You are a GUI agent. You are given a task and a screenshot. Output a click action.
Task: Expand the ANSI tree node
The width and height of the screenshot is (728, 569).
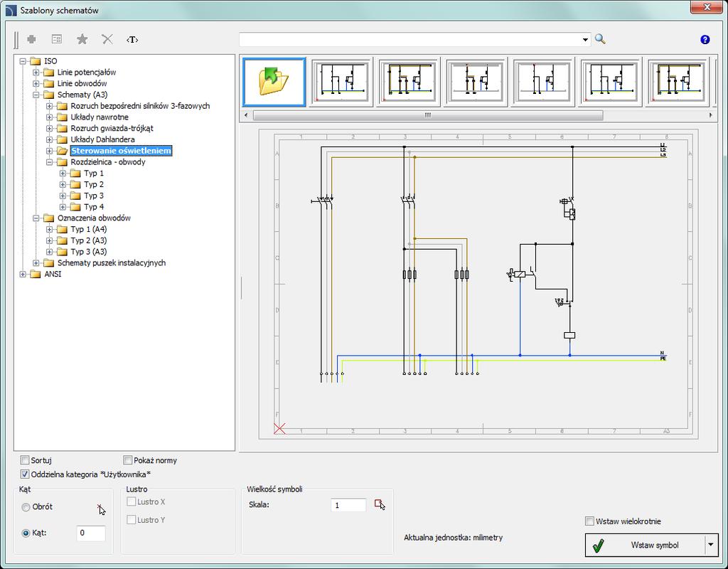[x=22, y=274]
